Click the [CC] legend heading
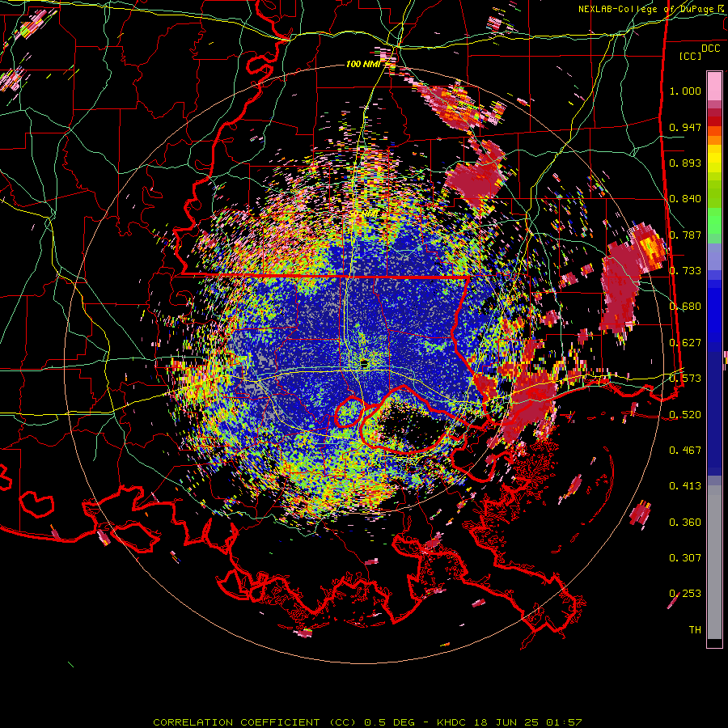728x728 pixels. (691, 56)
